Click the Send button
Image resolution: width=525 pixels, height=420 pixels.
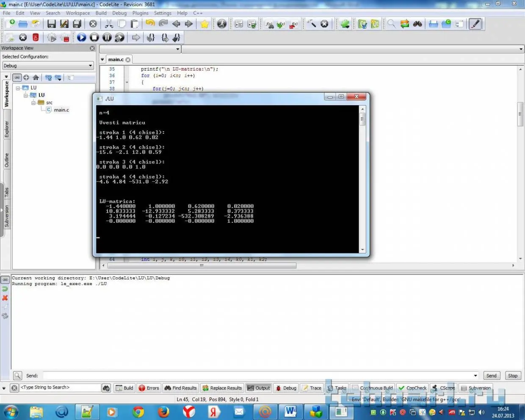[491, 376]
